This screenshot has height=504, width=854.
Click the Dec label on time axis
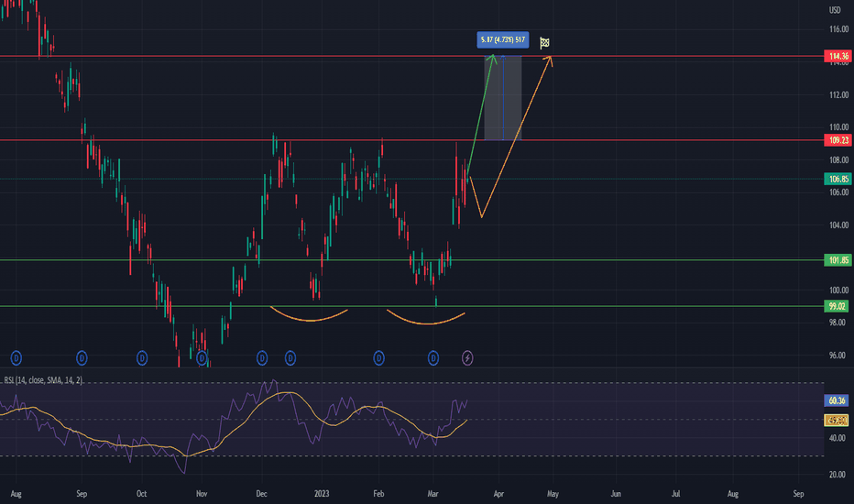tap(261, 494)
